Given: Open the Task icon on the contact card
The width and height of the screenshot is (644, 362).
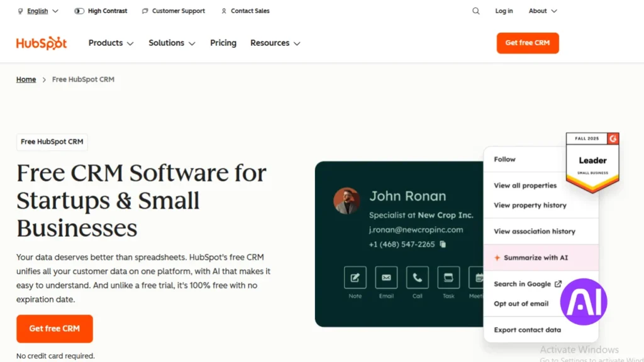Looking at the screenshot, I should pos(448,277).
